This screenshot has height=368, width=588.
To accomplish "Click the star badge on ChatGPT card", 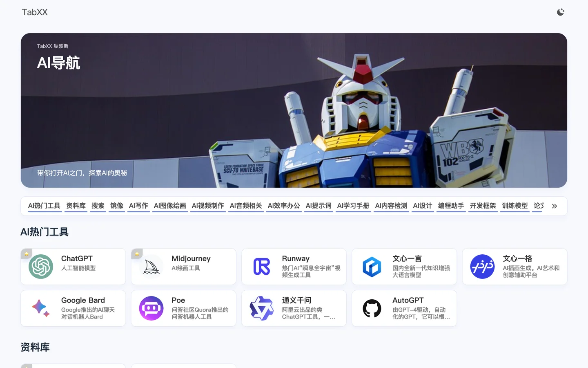I will click(27, 254).
